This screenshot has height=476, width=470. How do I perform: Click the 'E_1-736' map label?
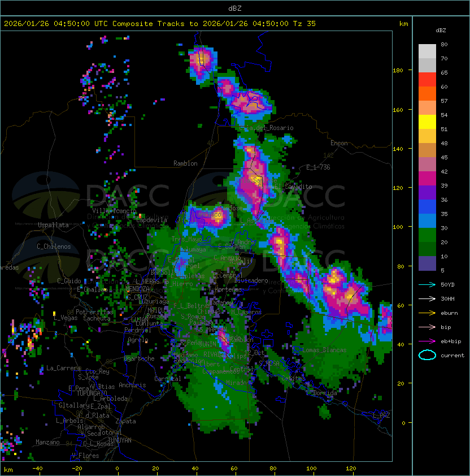(318, 167)
